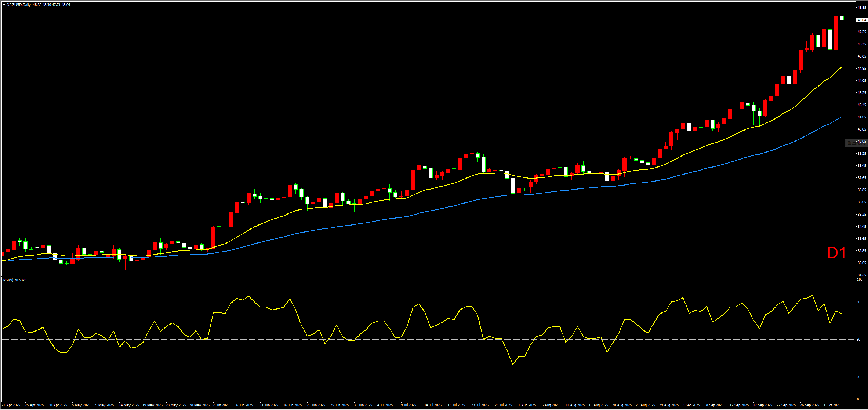Screen dimensions: 868x410
Task: Click the red D1 timeframe label
Action: pyautogui.click(x=836, y=253)
